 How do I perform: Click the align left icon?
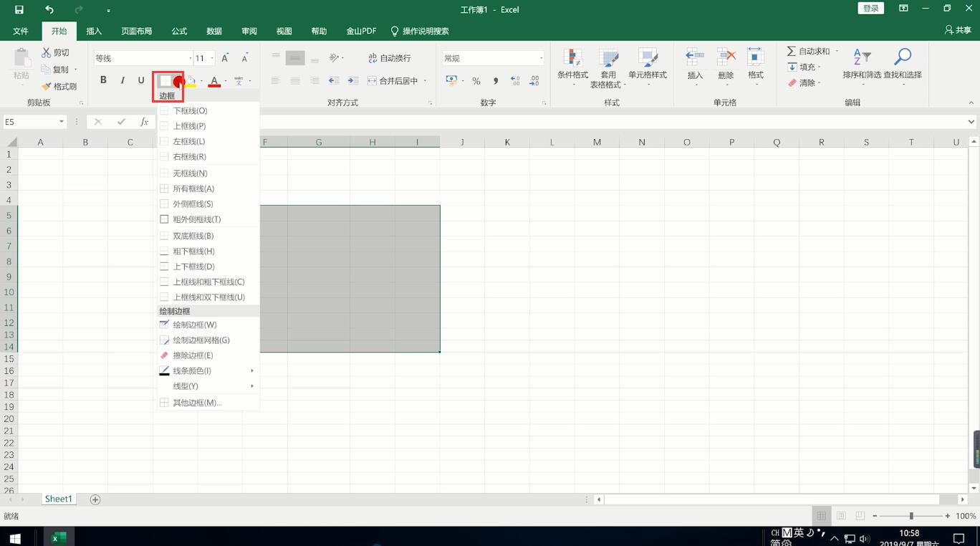point(276,81)
